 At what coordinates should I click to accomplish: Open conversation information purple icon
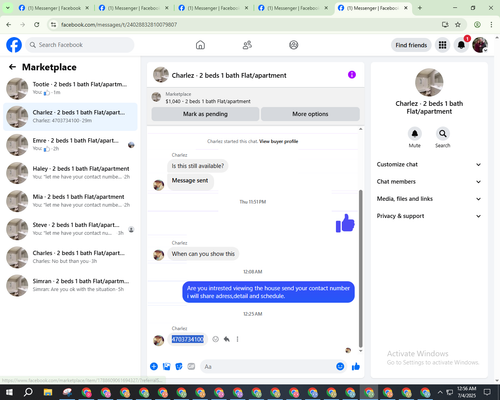[x=352, y=75]
